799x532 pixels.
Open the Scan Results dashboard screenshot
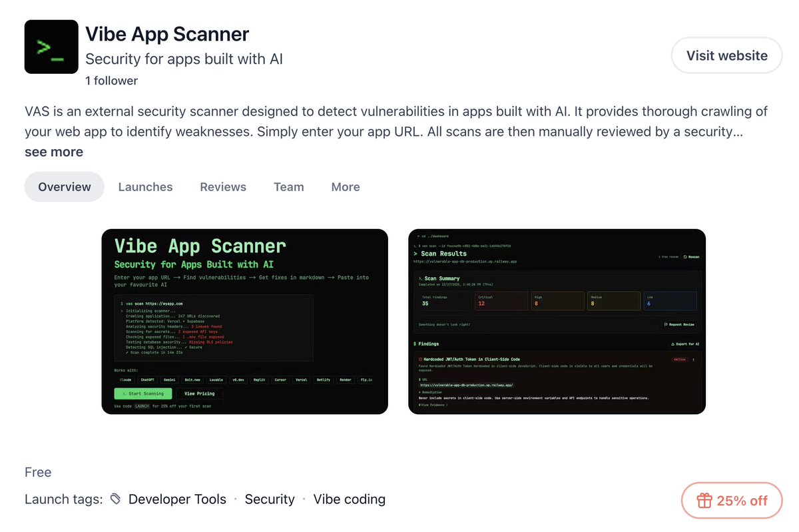click(557, 322)
